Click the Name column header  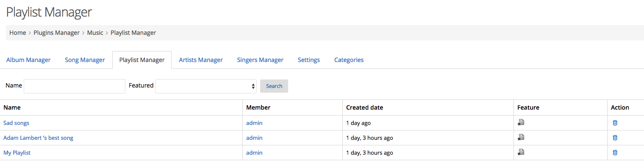[x=12, y=108]
